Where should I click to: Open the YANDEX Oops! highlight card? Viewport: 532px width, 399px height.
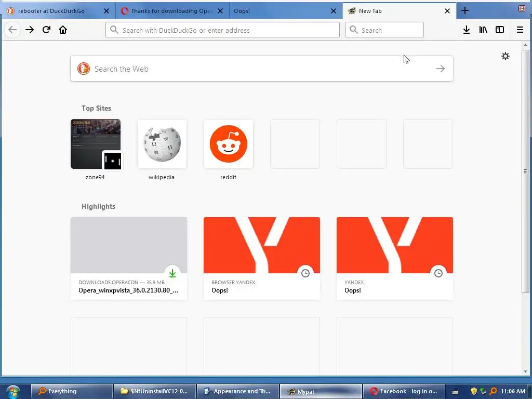click(395, 259)
